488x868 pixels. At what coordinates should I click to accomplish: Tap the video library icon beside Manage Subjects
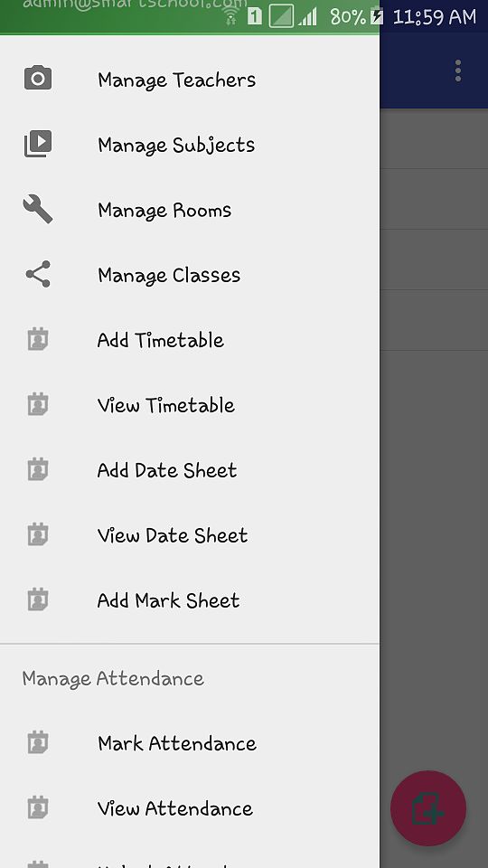point(38,144)
